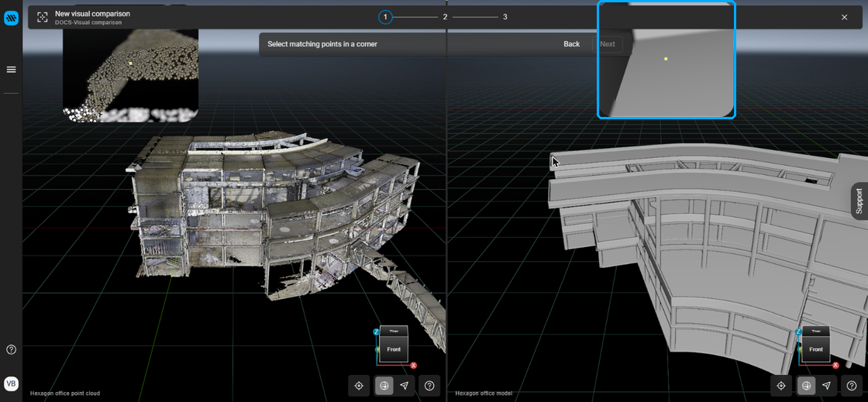The height and width of the screenshot is (402, 868).
Task: Click the 'Hexagon office model' label
Action: (484, 393)
